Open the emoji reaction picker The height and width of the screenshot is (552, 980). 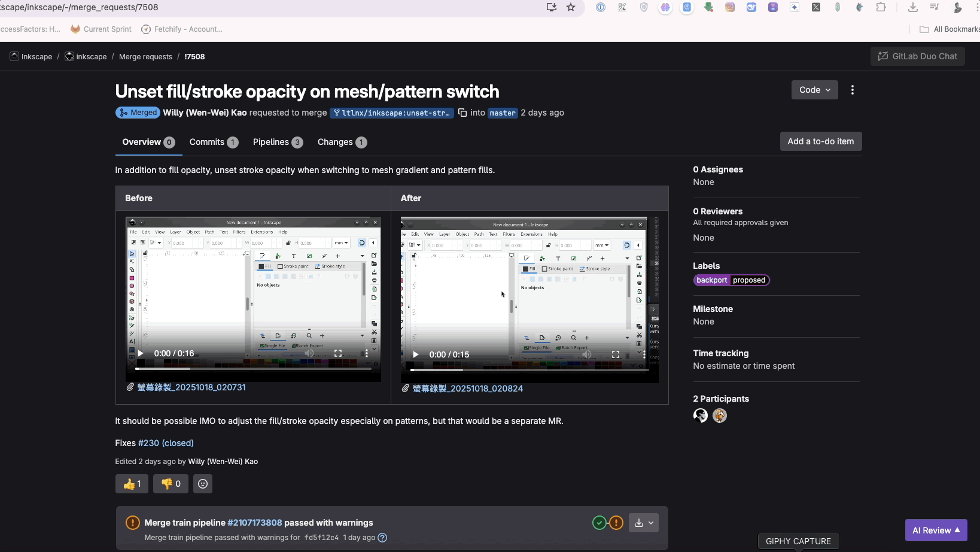point(202,484)
